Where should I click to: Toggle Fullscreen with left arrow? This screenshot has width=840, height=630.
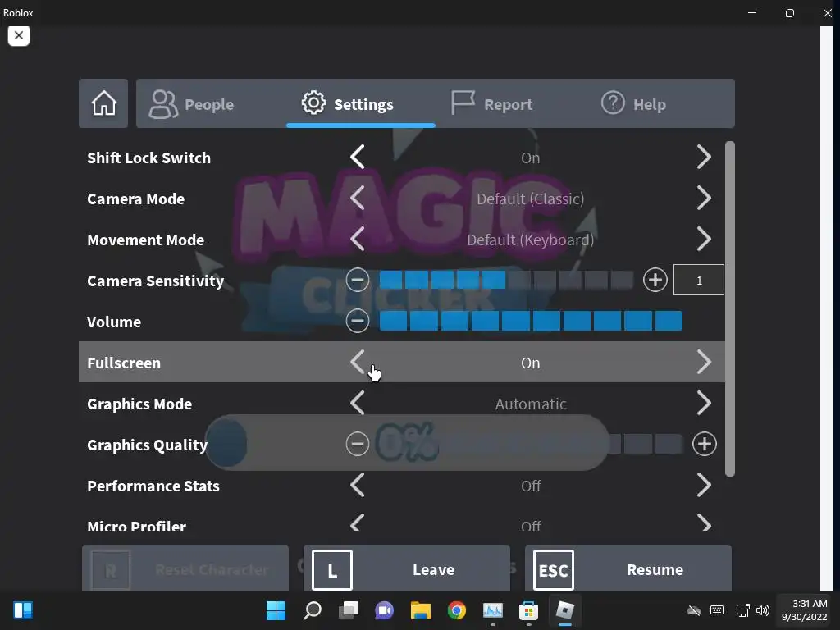click(358, 362)
